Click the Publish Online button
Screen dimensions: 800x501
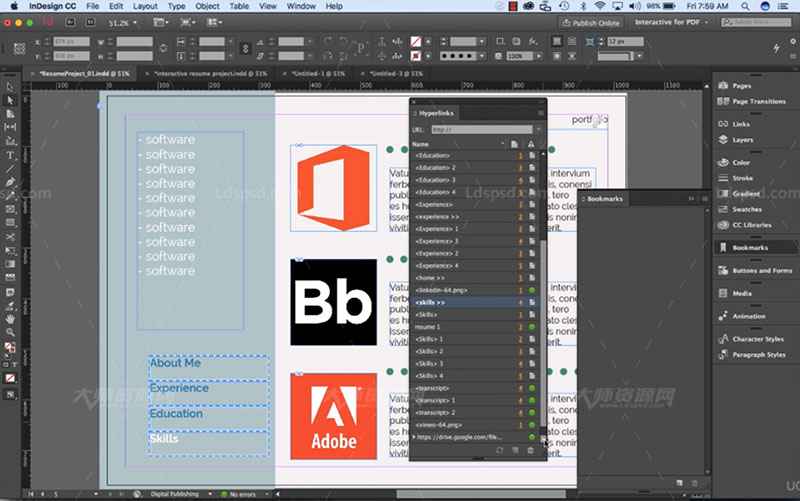click(591, 22)
